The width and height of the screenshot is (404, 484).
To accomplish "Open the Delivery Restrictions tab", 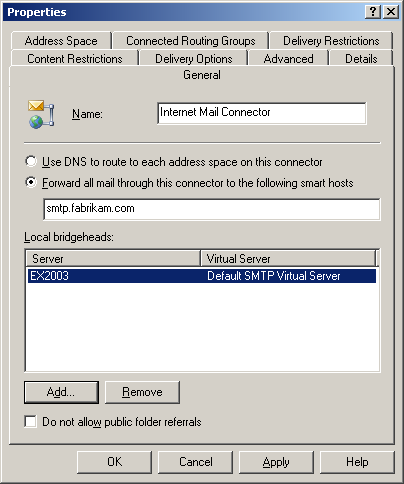I will pos(331,41).
